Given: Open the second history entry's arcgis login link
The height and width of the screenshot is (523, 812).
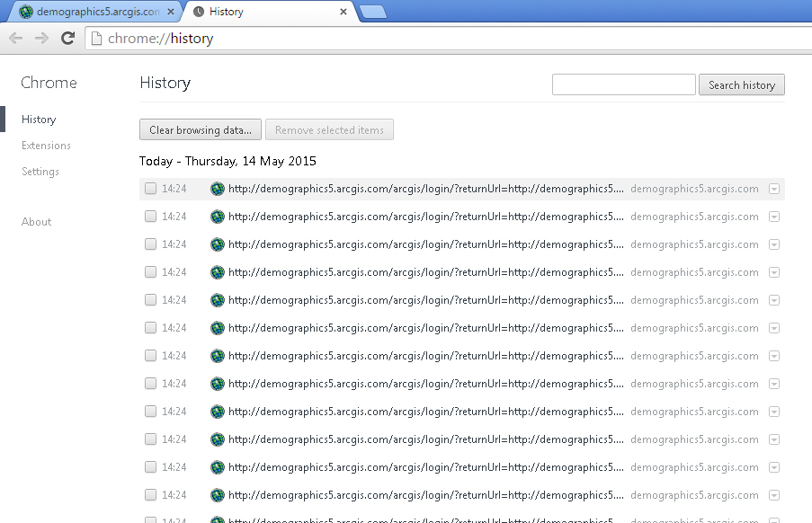Looking at the screenshot, I should [x=425, y=217].
